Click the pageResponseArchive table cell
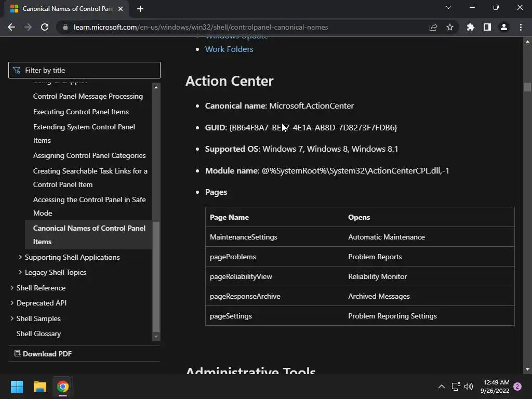This screenshot has width=532, height=399. [x=245, y=296]
